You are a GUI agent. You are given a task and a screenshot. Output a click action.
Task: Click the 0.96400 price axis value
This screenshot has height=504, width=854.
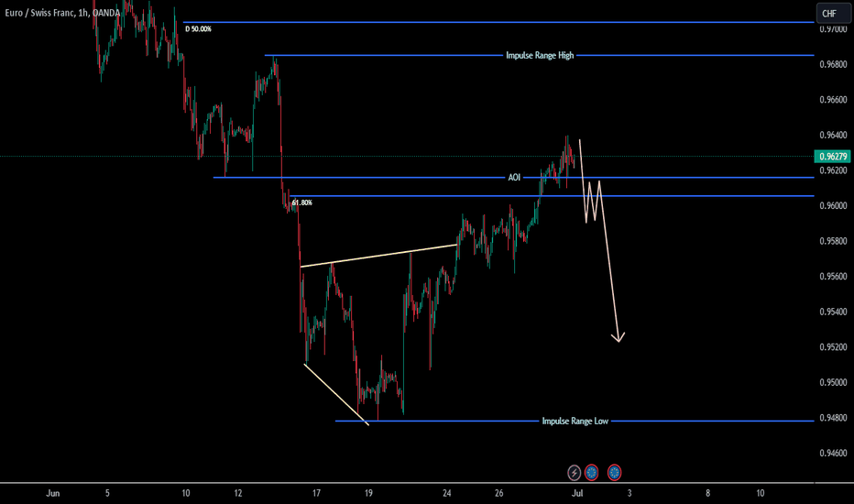[833, 135]
